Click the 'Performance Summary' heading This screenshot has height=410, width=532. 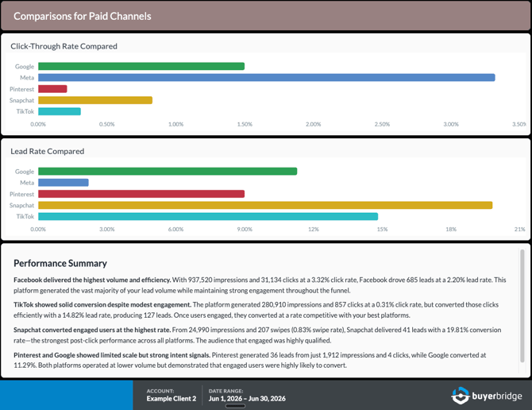60,263
